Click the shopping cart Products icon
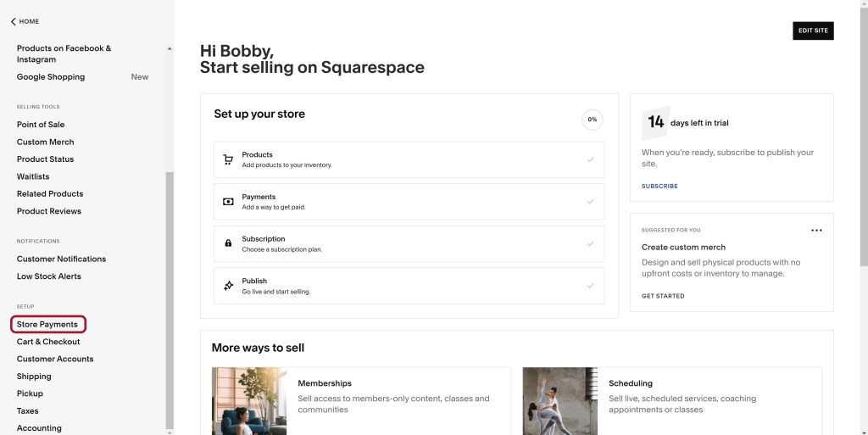Image resolution: width=868 pixels, height=435 pixels. tap(227, 159)
